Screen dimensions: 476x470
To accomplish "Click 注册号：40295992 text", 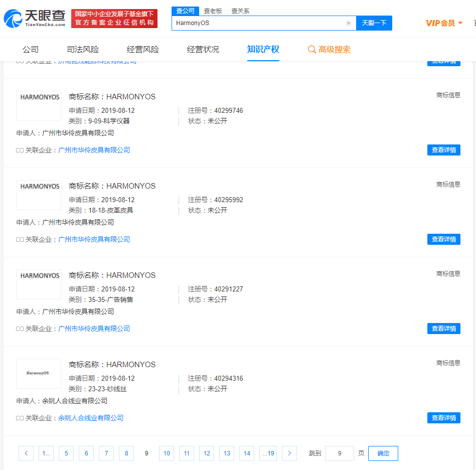I will coord(216,200).
